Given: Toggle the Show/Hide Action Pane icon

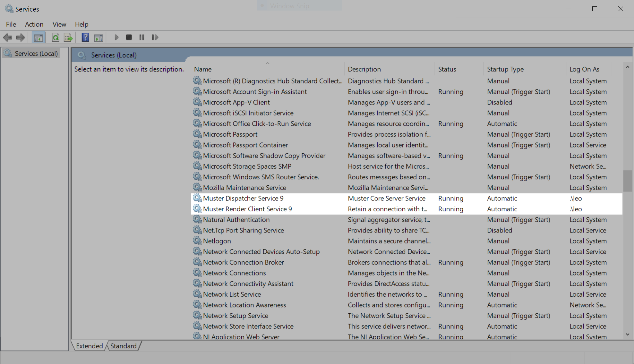Looking at the screenshot, I should pos(99,38).
